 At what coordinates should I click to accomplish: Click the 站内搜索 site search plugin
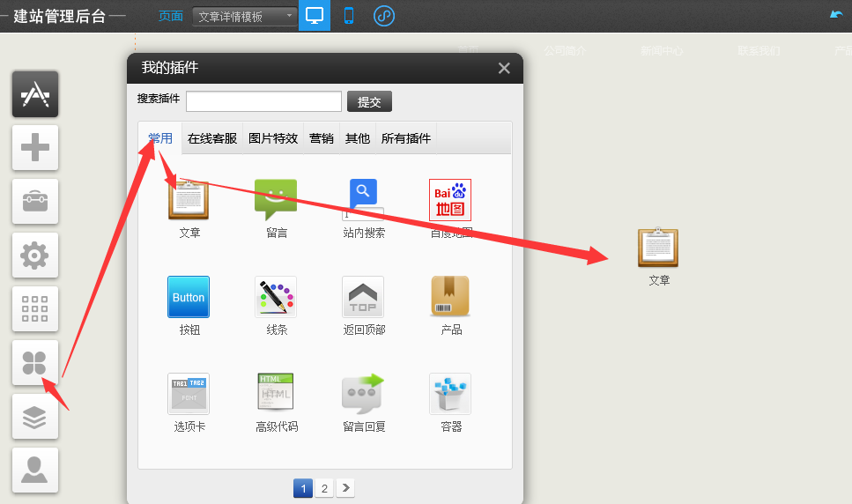click(x=363, y=200)
